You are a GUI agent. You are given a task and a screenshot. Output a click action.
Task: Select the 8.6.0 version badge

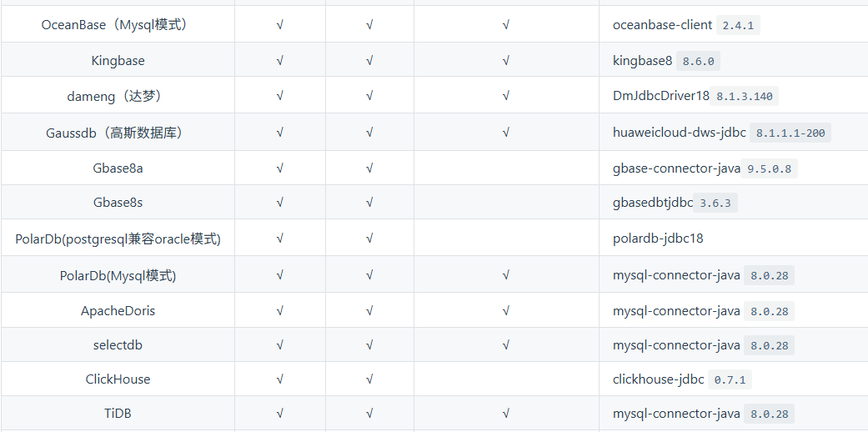pyautogui.click(x=699, y=61)
